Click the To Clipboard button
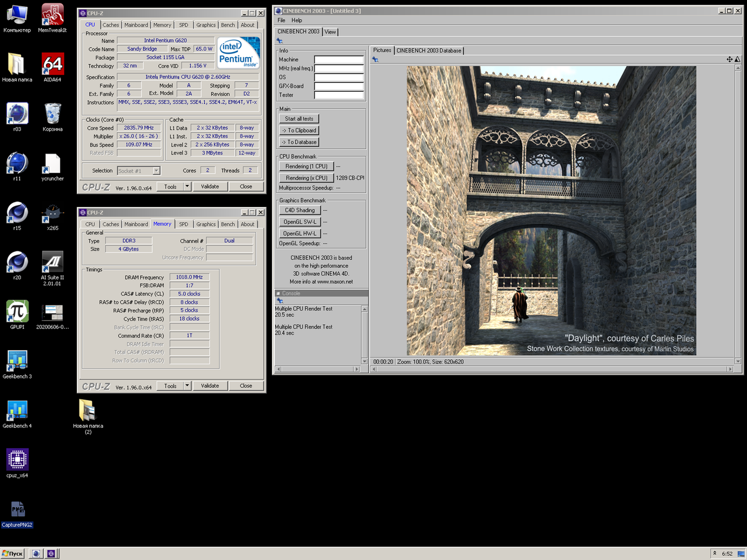 pos(299,131)
